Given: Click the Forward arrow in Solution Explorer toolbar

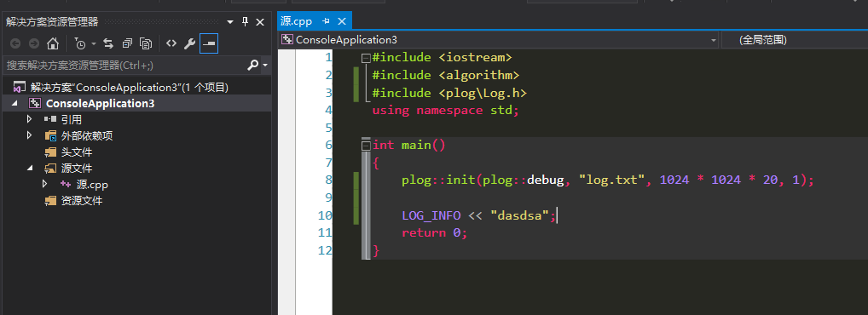Looking at the screenshot, I should coord(34,43).
